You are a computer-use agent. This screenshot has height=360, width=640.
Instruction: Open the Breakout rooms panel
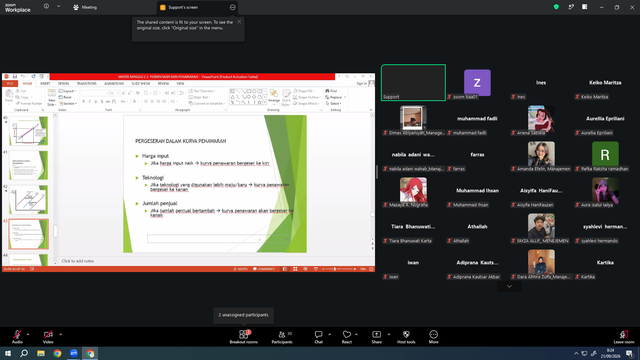244,336
